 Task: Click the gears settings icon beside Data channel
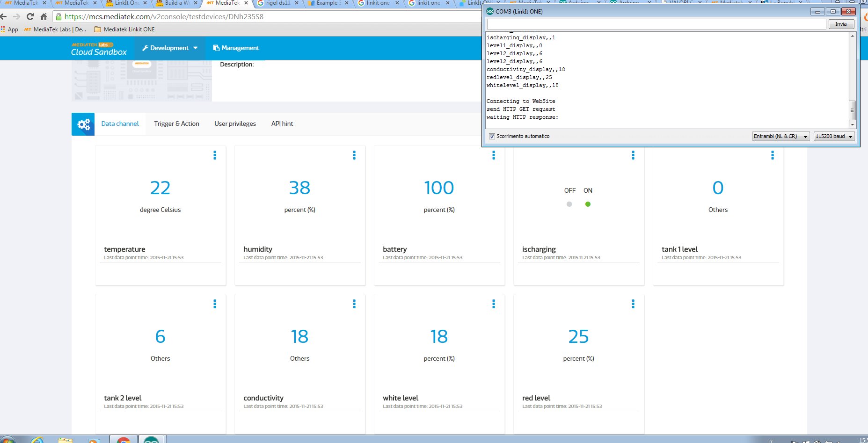point(83,124)
